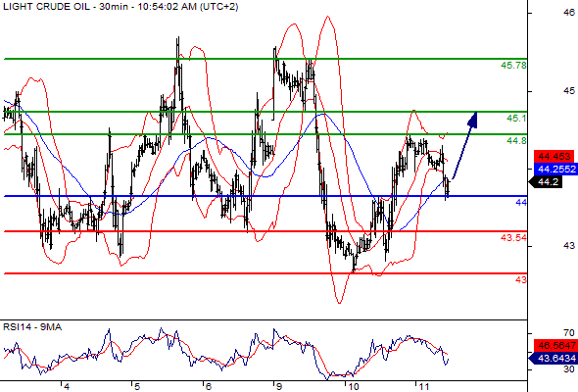Click the blue 44 pivot label

(521, 202)
